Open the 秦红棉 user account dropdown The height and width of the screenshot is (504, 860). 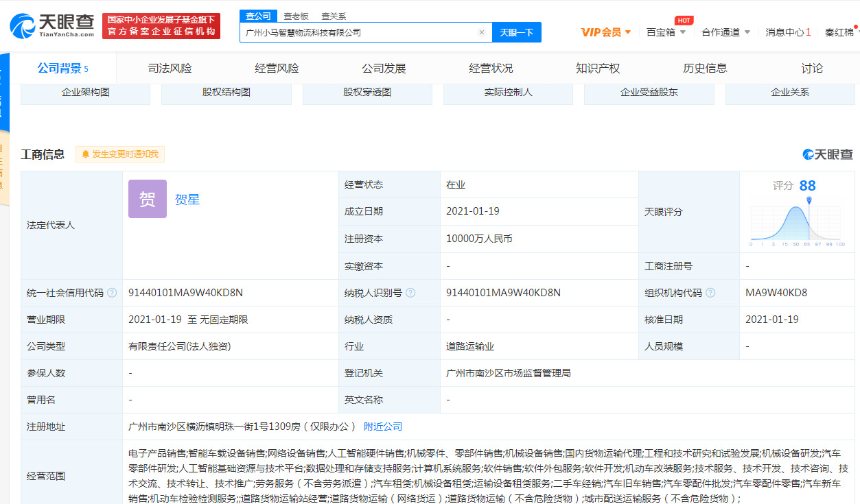coord(841,32)
